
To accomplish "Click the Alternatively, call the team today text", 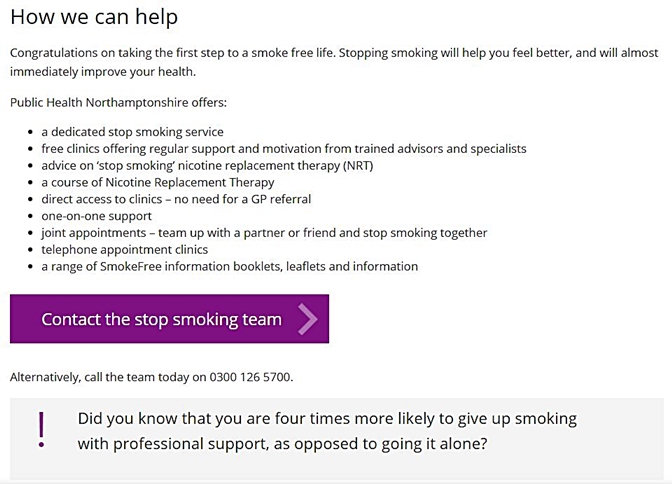I will click(x=108, y=377).
